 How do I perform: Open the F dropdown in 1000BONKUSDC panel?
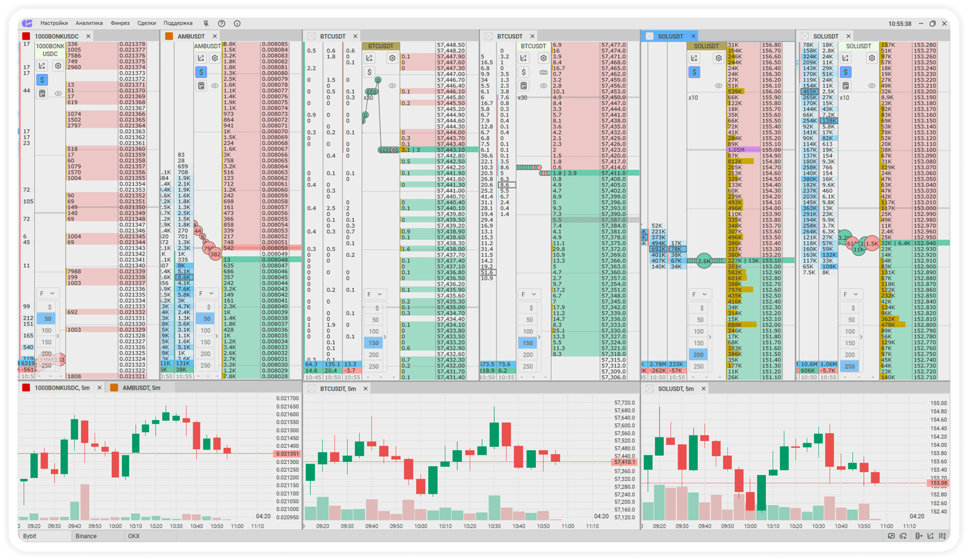click(46, 293)
